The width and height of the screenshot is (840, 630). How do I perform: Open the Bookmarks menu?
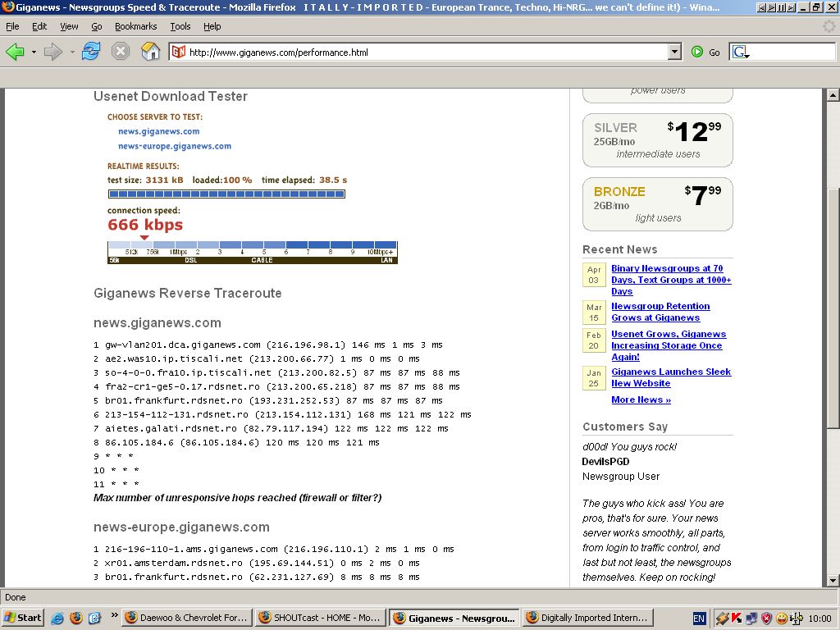(x=135, y=26)
